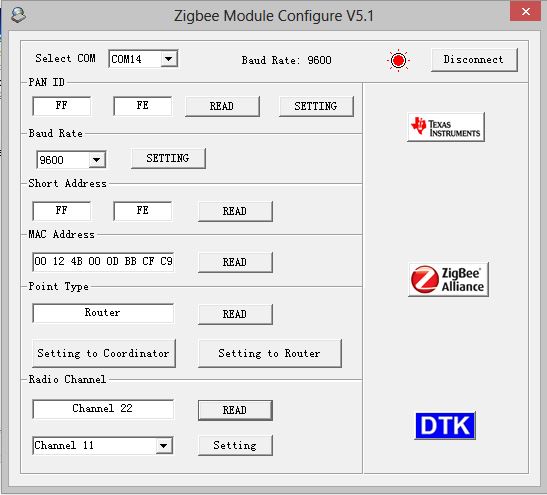Screen dimensions: 547x495
Task: Disconnect from the COM port
Action: point(474,60)
